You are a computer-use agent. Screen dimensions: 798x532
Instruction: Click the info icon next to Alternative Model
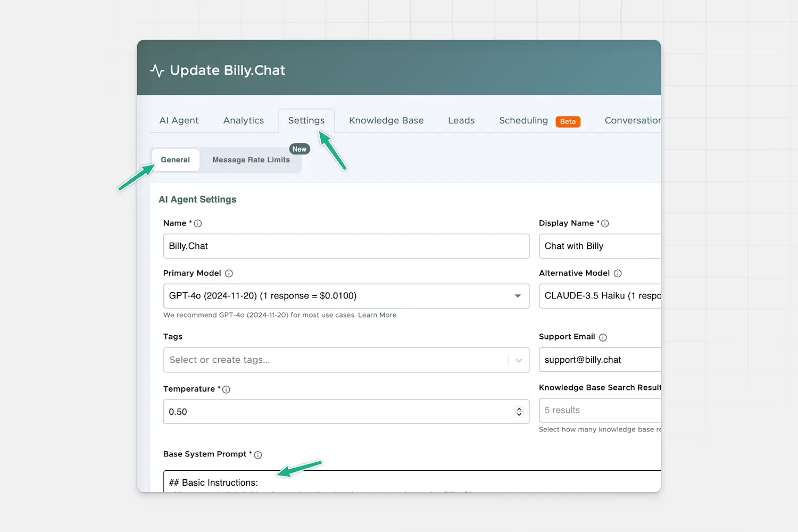618,273
